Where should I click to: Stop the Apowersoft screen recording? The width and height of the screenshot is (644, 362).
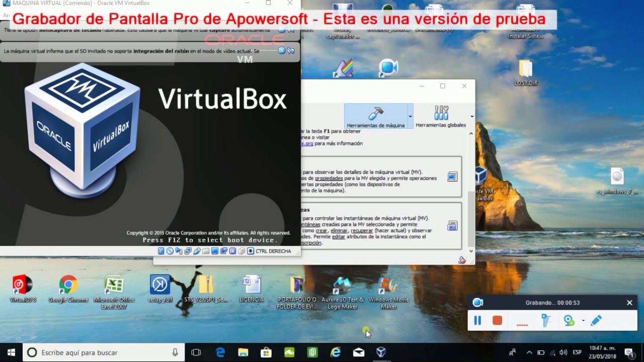click(x=497, y=320)
